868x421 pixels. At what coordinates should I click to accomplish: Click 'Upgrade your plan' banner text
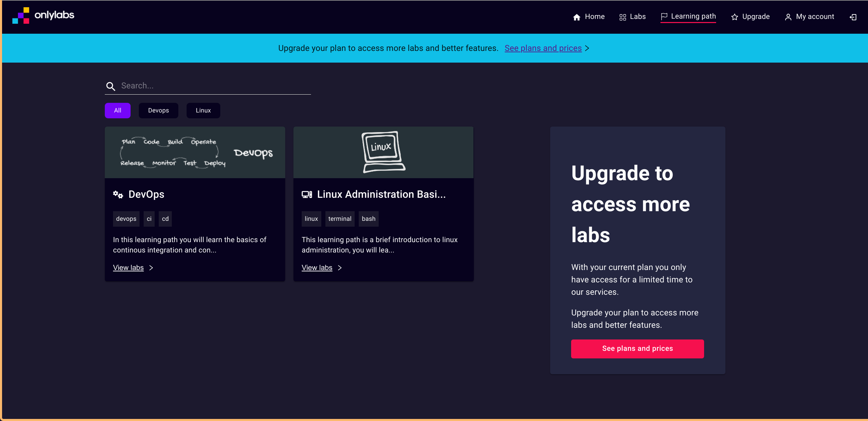[388, 48]
